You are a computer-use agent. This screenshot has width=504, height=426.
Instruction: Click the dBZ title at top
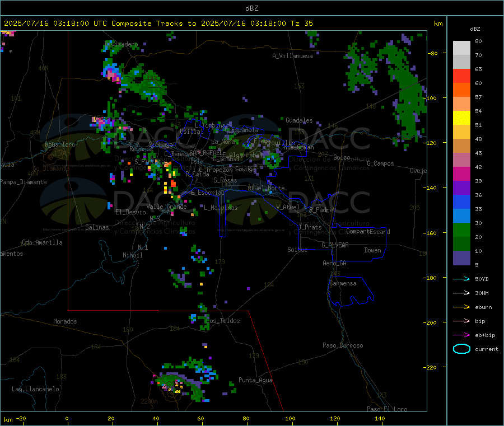click(251, 8)
